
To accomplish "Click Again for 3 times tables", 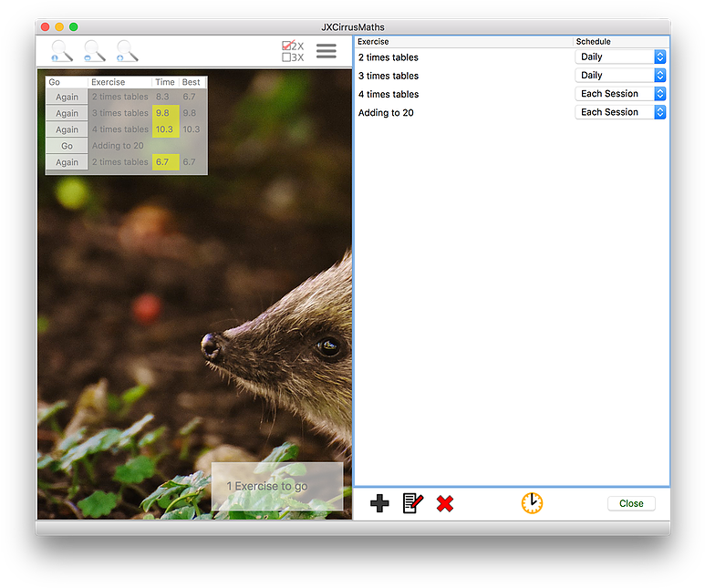I will 67,113.
